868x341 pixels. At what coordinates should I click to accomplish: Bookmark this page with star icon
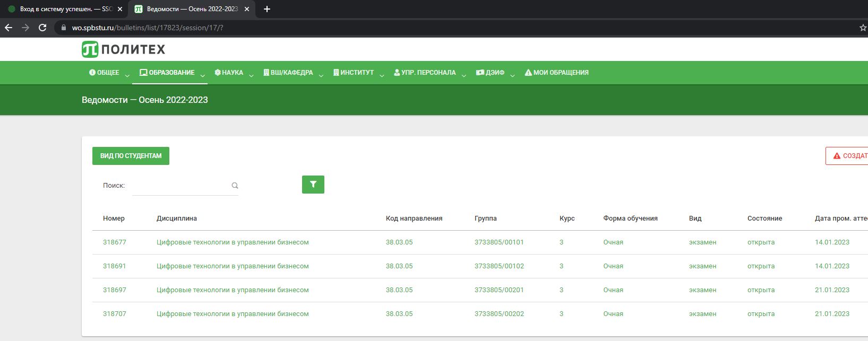point(863,28)
